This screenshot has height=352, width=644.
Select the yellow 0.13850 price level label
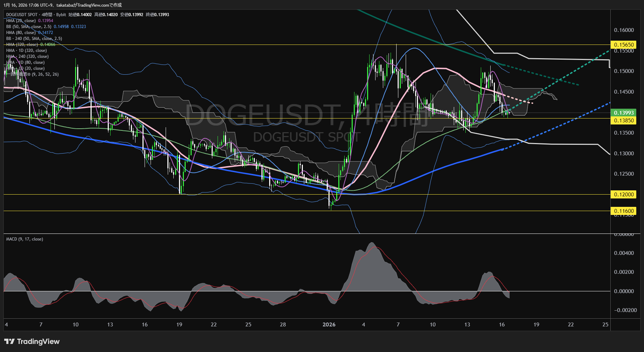[624, 121]
